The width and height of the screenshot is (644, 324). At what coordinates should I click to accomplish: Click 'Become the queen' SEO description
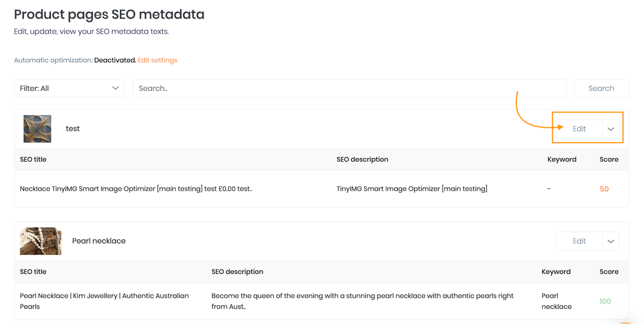(362, 301)
